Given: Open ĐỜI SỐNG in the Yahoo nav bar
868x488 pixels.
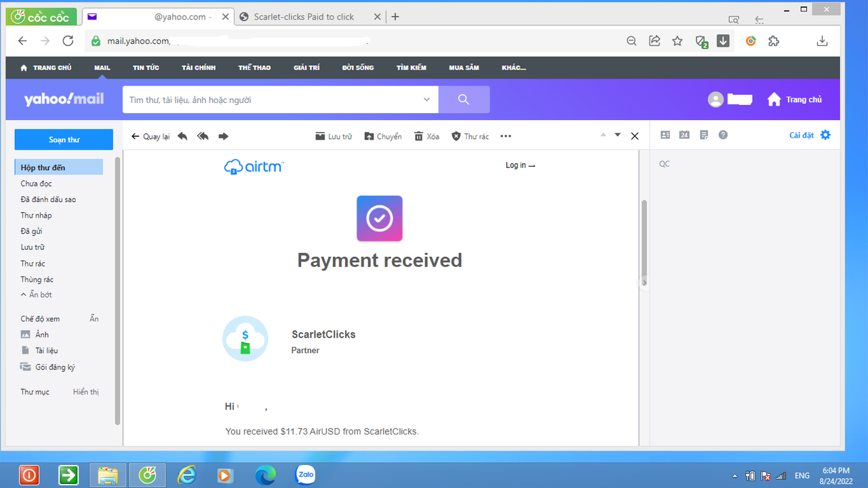Looking at the screenshot, I should click(358, 68).
